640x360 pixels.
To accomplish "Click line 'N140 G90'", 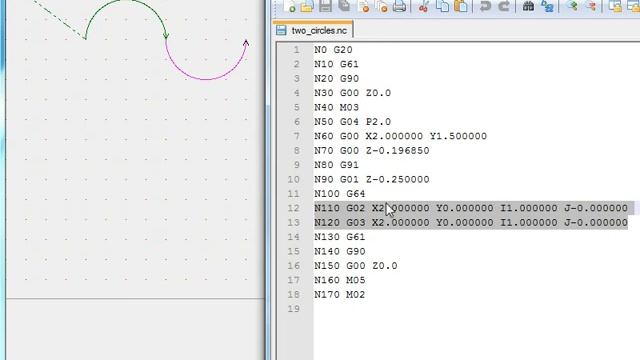I will click(x=340, y=251).
